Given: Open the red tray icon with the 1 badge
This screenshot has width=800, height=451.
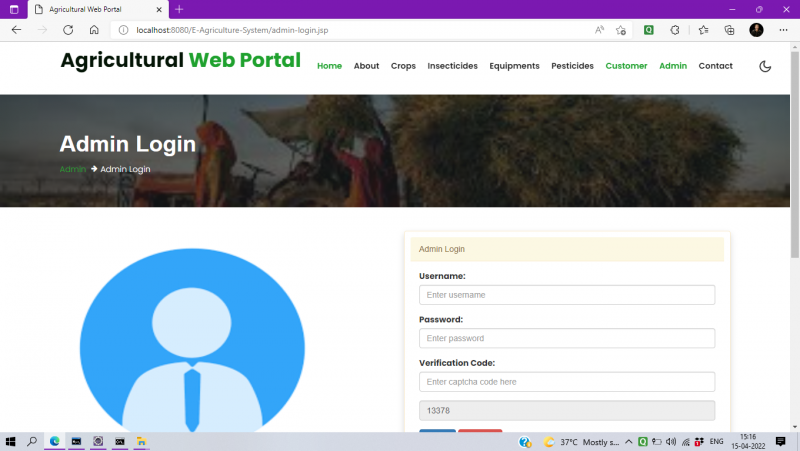Looking at the screenshot, I should [699, 442].
